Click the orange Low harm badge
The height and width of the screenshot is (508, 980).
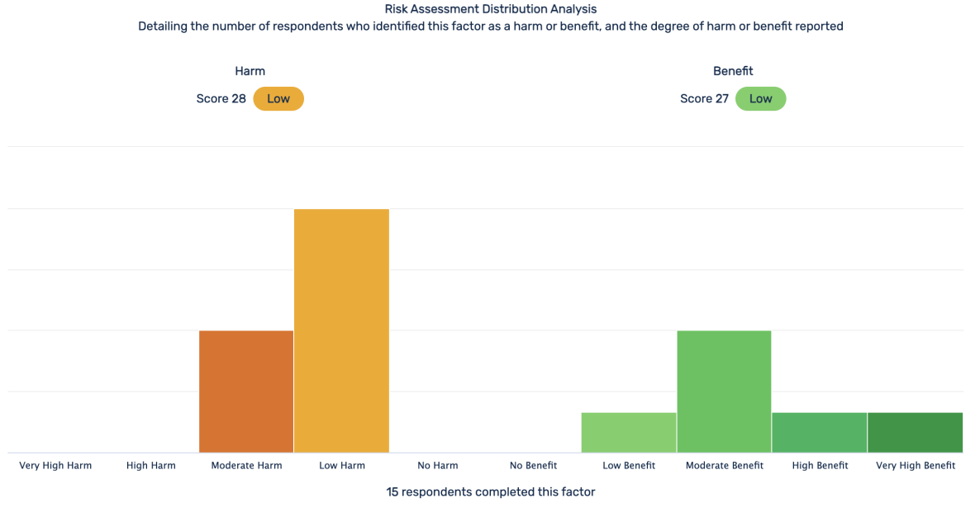coord(278,99)
